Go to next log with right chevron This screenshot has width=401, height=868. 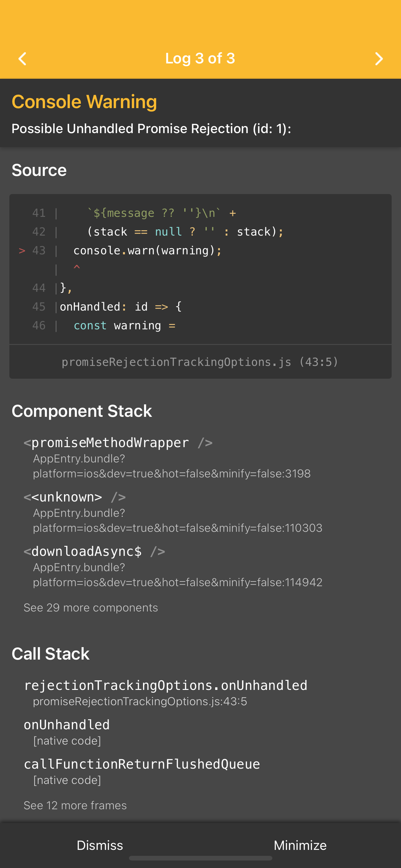point(379,59)
